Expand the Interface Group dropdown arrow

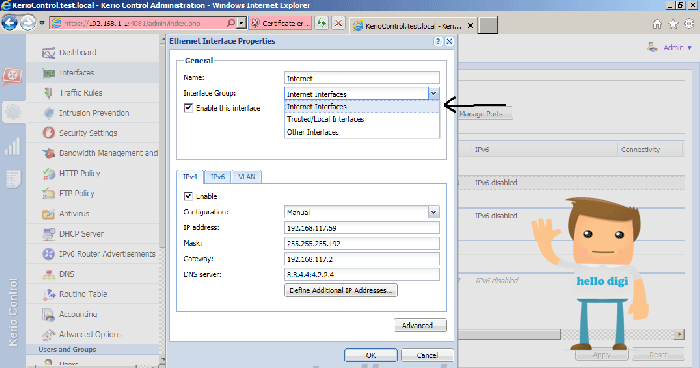pyautogui.click(x=433, y=93)
